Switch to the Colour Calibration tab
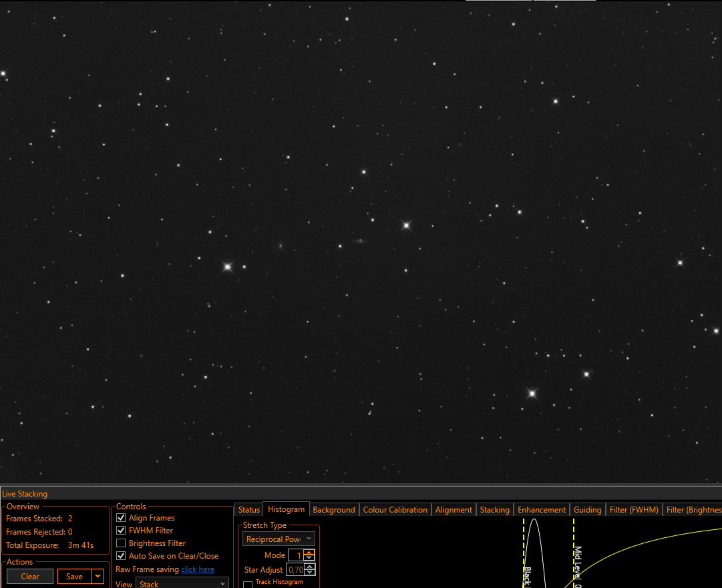Screen dimensions: 722x588 click(395, 510)
